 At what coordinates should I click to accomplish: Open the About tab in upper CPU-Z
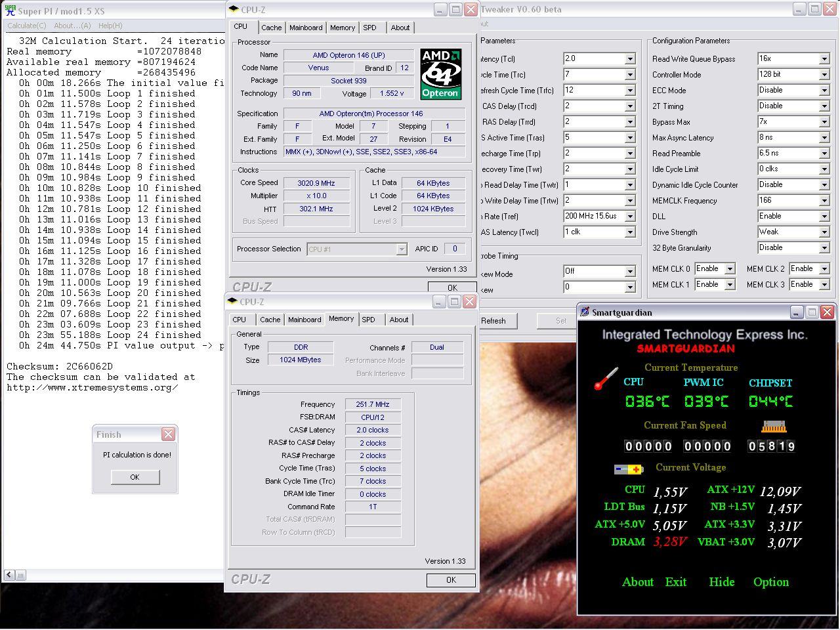coord(400,28)
